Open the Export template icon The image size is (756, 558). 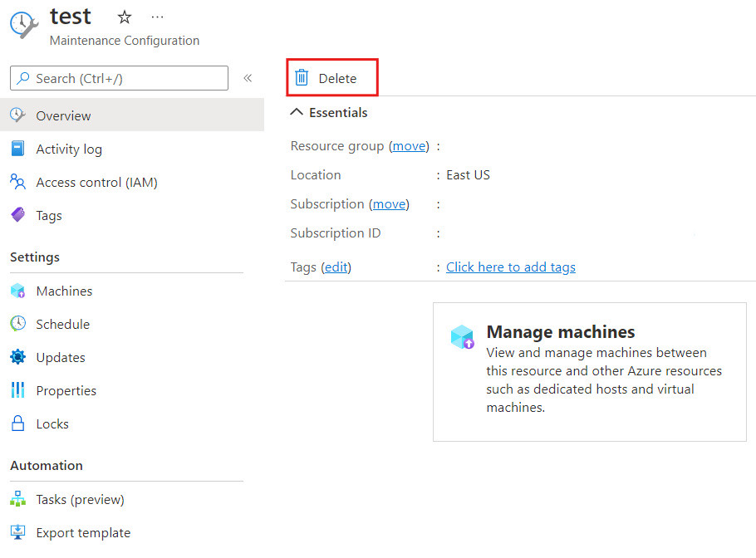tap(18, 532)
